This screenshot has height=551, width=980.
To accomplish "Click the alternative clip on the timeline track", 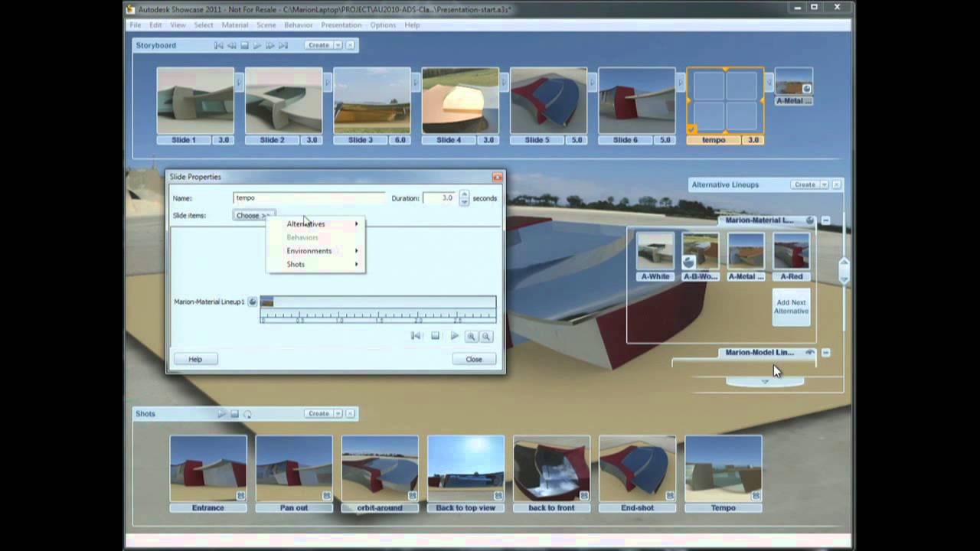I will [266, 302].
